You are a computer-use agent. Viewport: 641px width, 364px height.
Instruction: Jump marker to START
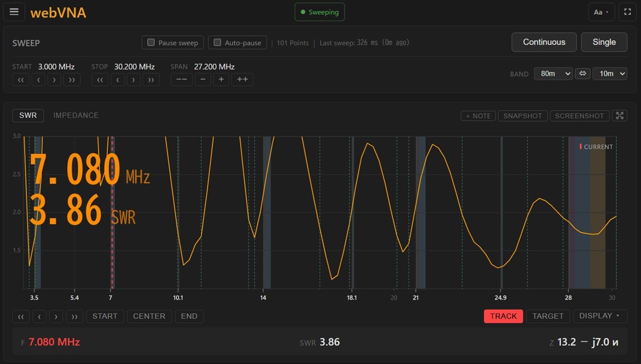(x=105, y=316)
